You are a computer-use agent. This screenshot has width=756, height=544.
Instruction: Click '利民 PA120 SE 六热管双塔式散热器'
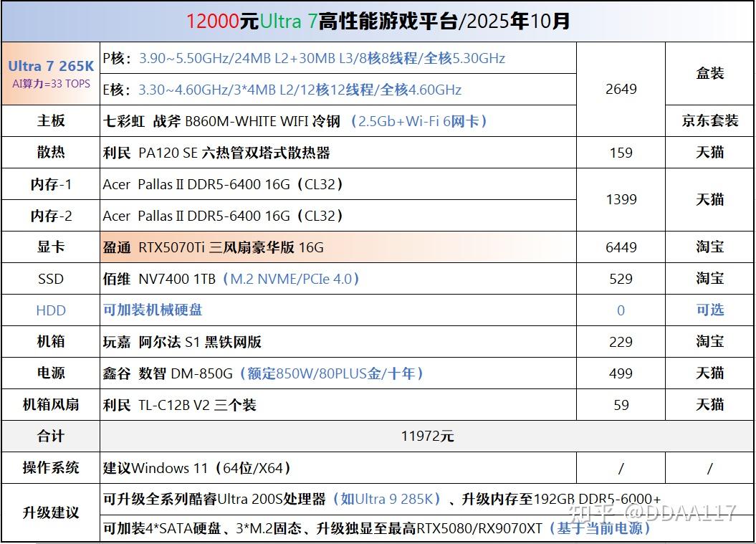pyautogui.click(x=216, y=153)
